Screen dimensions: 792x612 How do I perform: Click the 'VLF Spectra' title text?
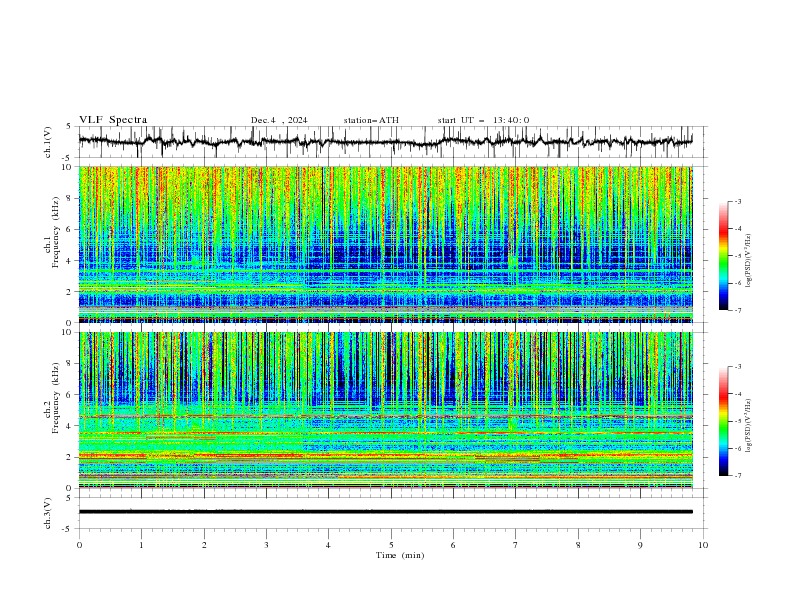point(113,120)
